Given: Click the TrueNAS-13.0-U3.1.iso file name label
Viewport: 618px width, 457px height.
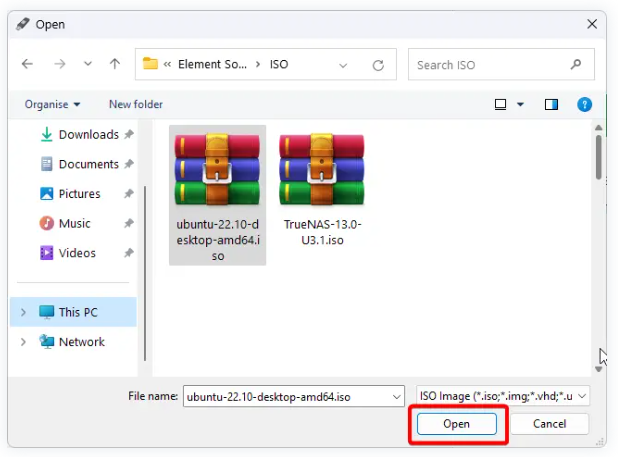Looking at the screenshot, I should click(x=322, y=232).
